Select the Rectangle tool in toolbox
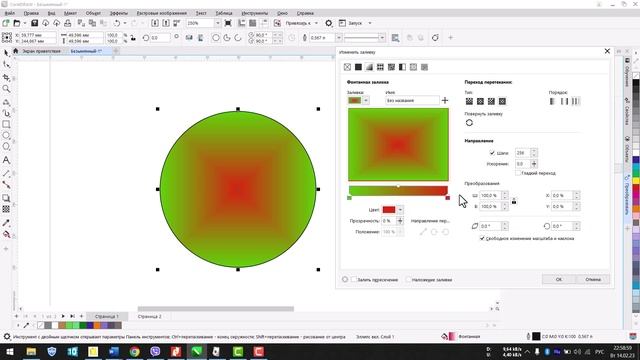Viewport: 640px width, 360px height. (6, 124)
